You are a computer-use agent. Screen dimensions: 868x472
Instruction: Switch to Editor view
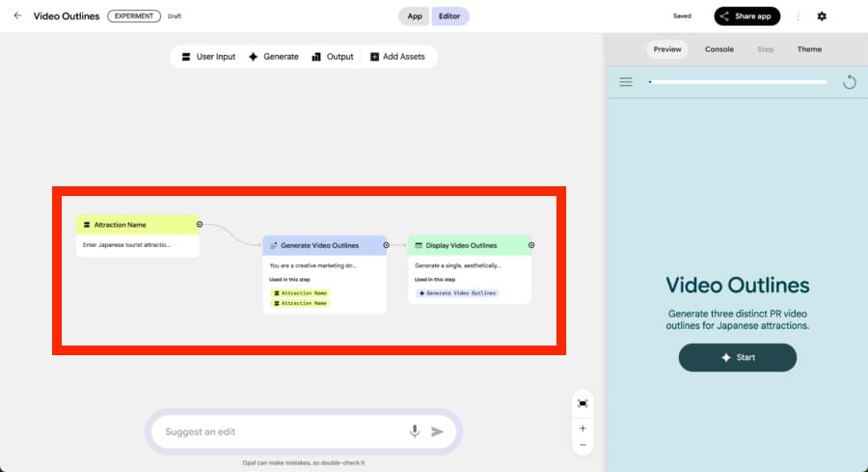click(450, 16)
